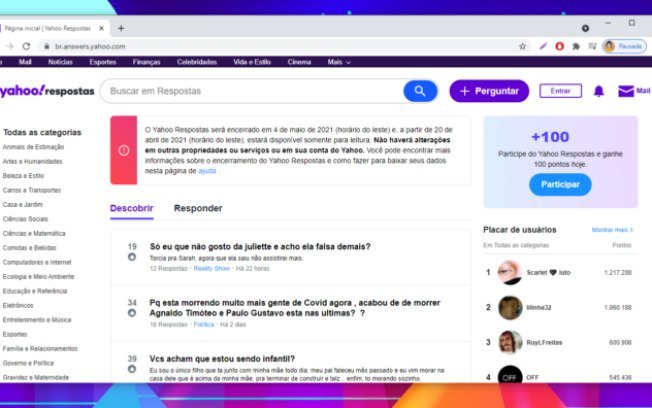Select category Entretenimento e Música
This screenshot has width=652, height=408.
pyautogui.click(x=37, y=320)
